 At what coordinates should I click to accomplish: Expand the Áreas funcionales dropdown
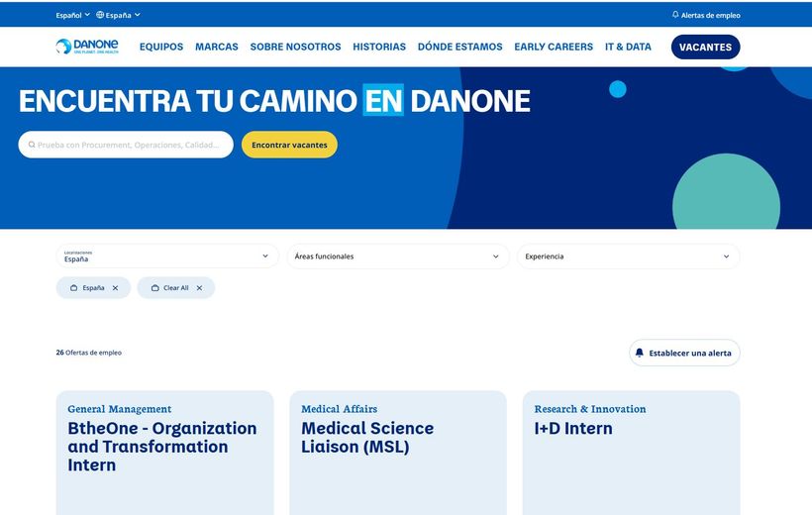pyautogui.click(x=398, y=256)
